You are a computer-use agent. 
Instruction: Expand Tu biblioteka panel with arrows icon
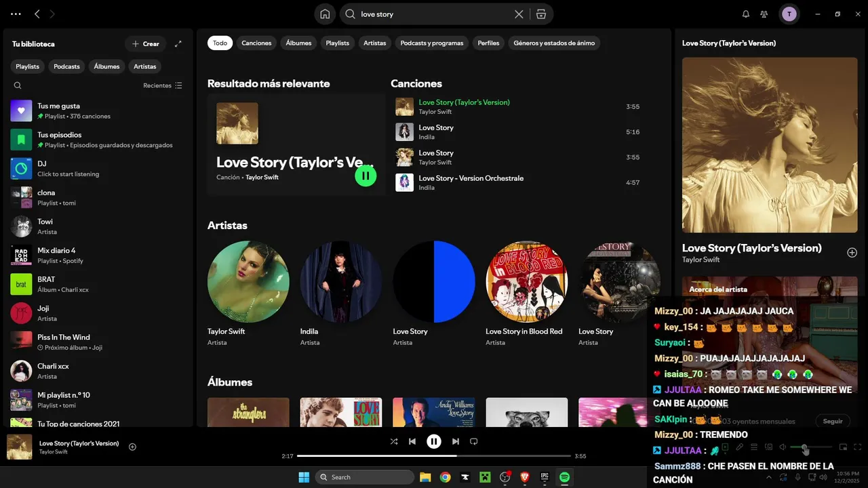[178, 43]
